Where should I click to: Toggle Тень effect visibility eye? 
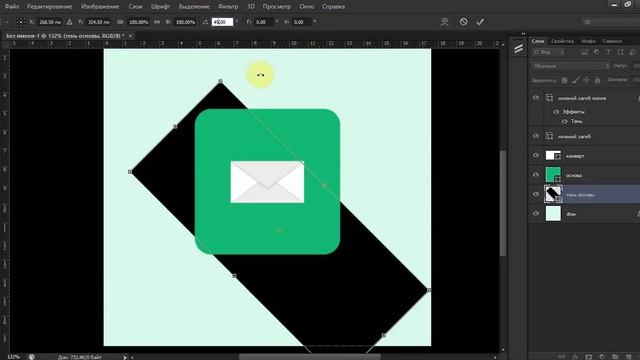tap(564, 121)
